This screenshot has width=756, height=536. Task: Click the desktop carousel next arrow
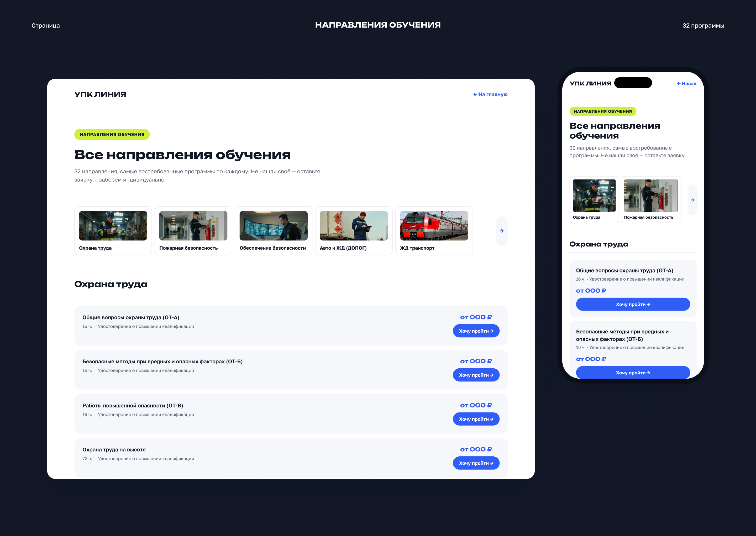coord(501,231)
